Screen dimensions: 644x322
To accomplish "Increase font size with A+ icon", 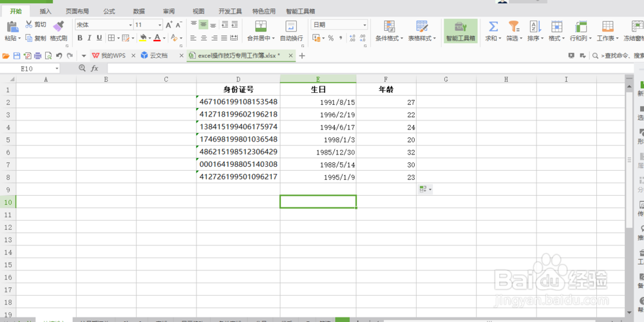I will (x=169, y=25).
